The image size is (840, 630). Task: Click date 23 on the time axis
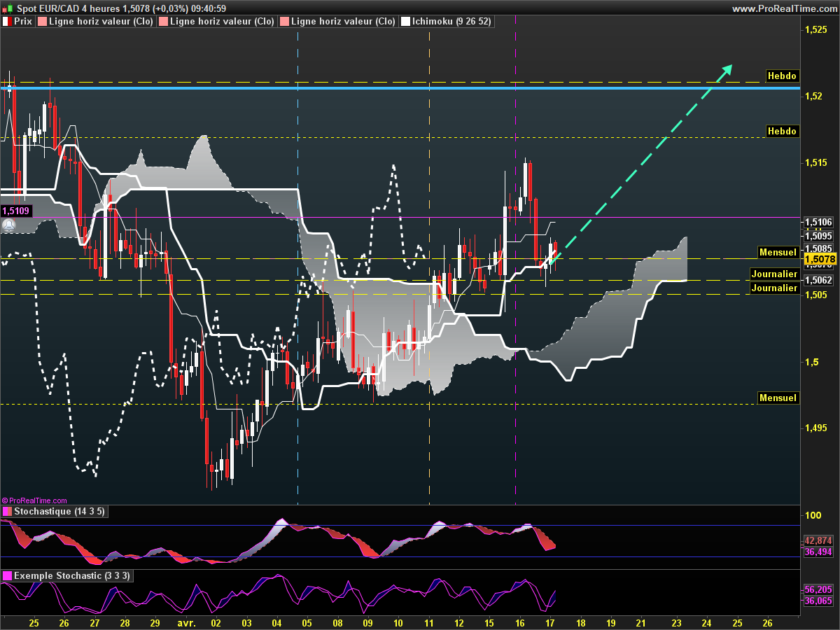coord(676,622)
